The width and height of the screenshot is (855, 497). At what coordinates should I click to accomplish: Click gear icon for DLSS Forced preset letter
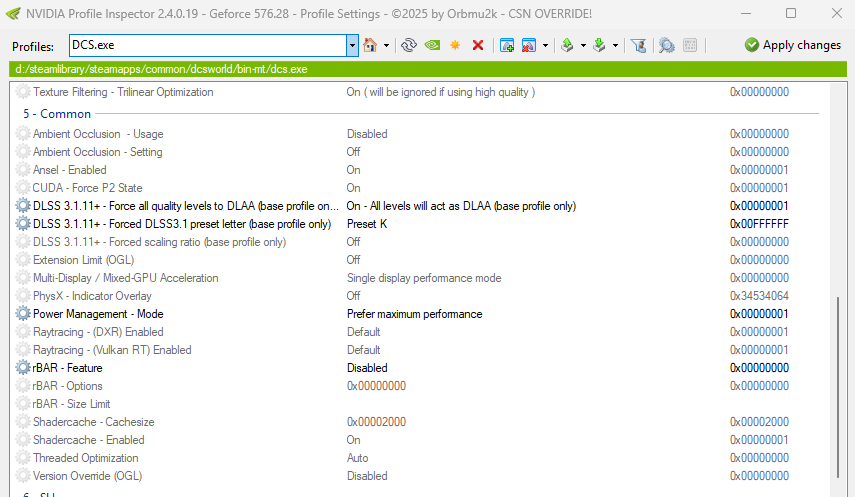(x=23, y=224)
